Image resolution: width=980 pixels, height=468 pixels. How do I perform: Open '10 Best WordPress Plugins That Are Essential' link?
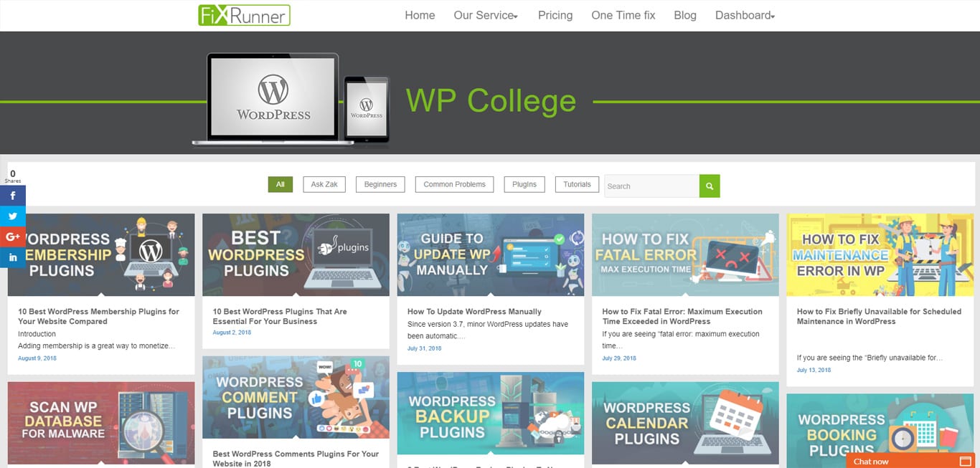280,316
